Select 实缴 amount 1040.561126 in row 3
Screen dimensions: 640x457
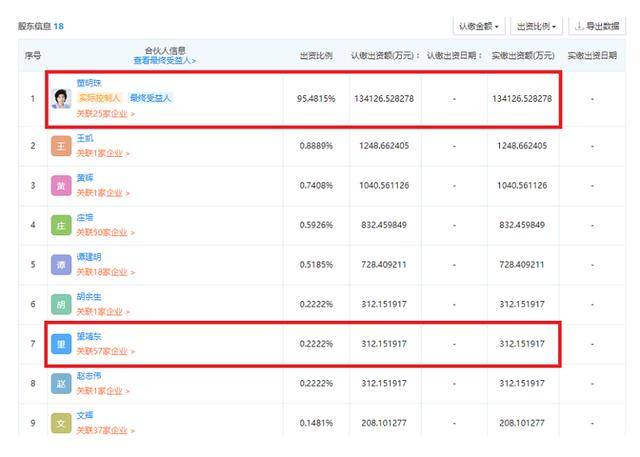[x=522, y=186]
